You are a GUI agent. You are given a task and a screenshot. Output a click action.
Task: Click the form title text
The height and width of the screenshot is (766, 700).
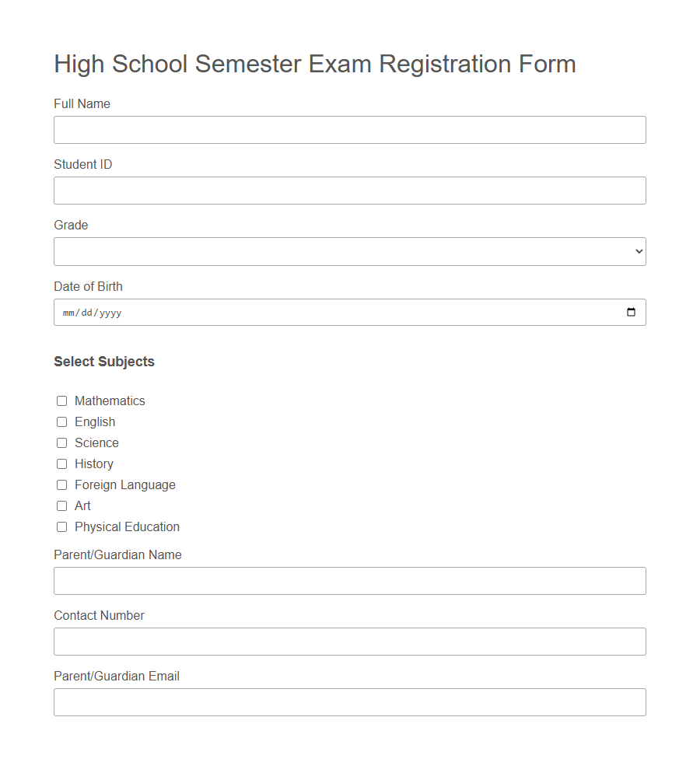314,64
